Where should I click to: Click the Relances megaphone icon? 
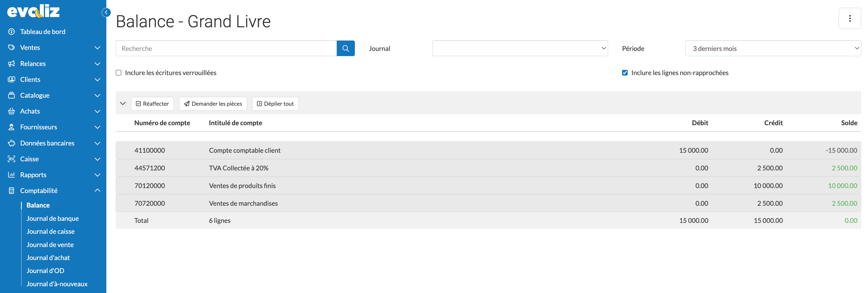11,63
